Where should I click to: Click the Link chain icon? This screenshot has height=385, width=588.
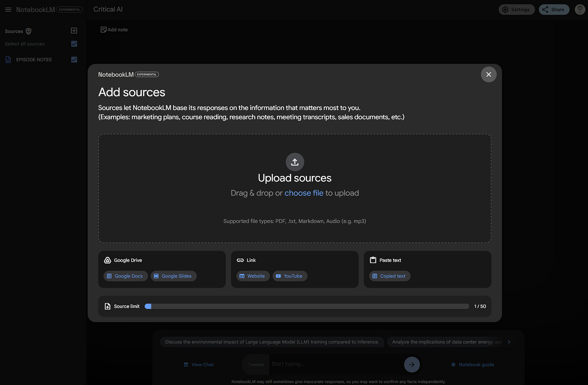coord(240,260)
